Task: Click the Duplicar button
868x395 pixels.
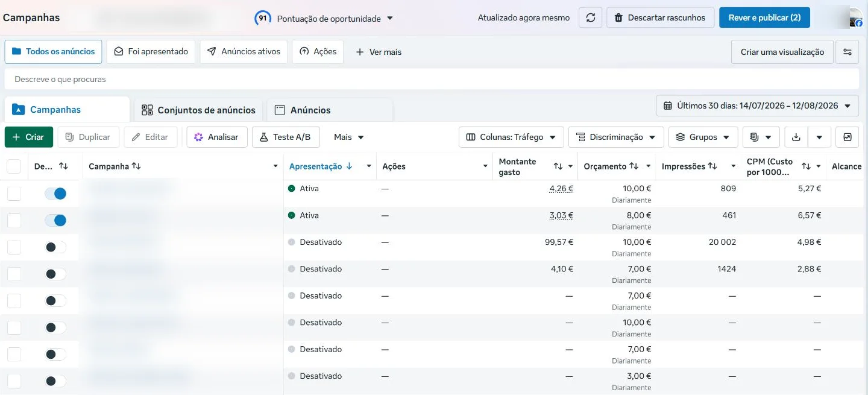Action: pos(89,137)
